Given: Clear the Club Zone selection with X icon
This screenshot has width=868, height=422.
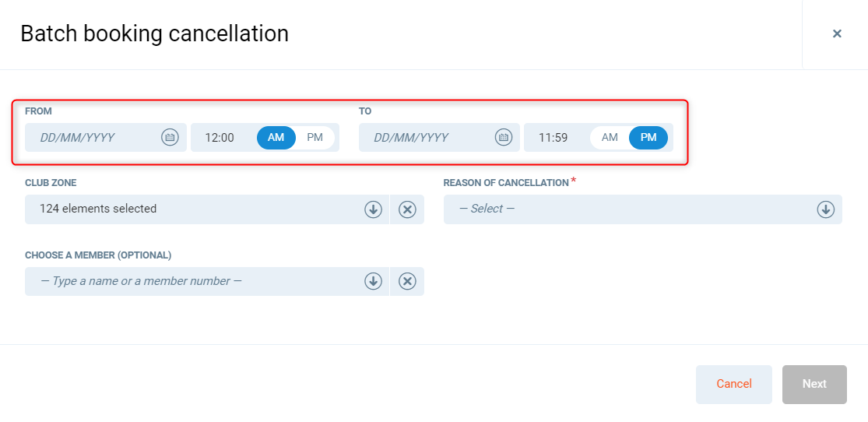Looking at the screenshot, I should pos(407,209).
